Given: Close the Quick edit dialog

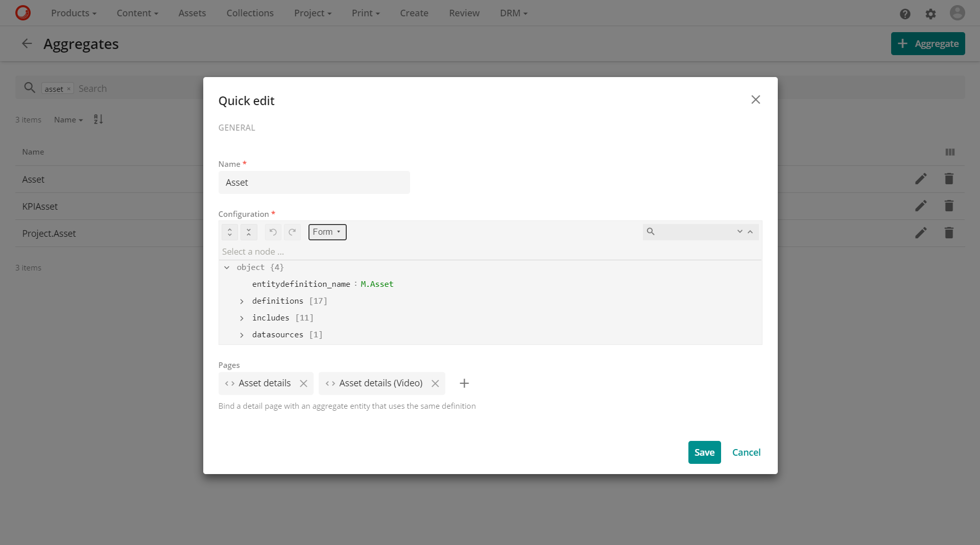Looking at the screenshot, I should [x=755, y=100].
